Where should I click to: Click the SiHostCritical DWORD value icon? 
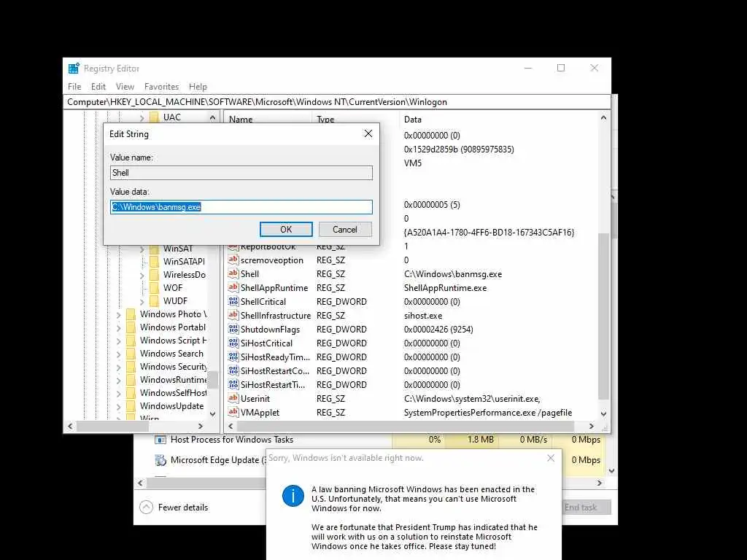[233, 343]
